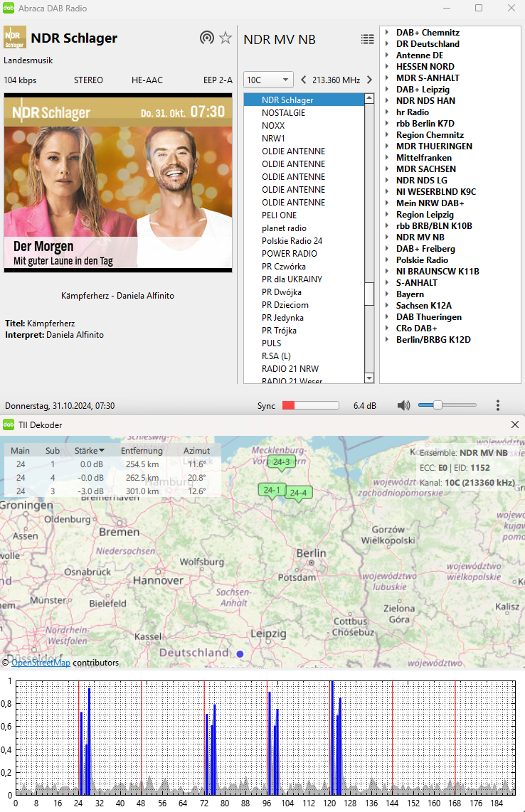525x812 pixels.
Task: Select PR dla UKRAINY service
Action: point(304,279)
